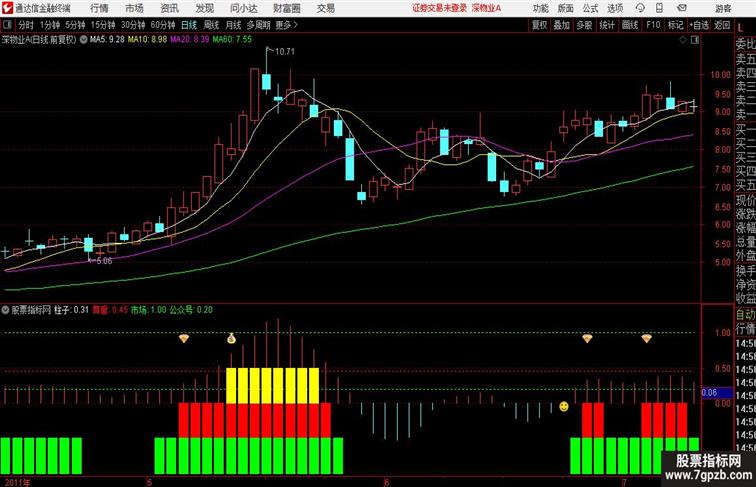Open the 行情 menu

[x=99, y=8]
